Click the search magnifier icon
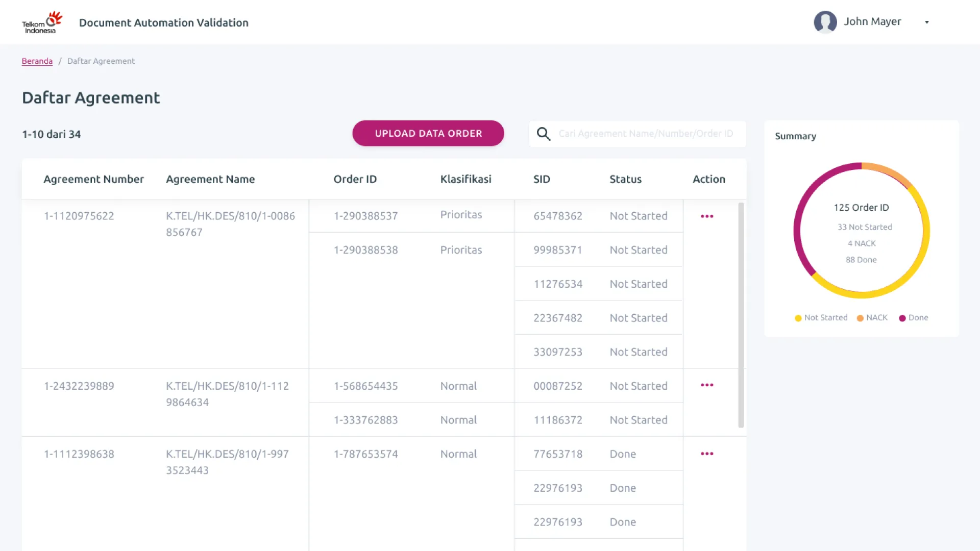 click(x=544, y=134)
